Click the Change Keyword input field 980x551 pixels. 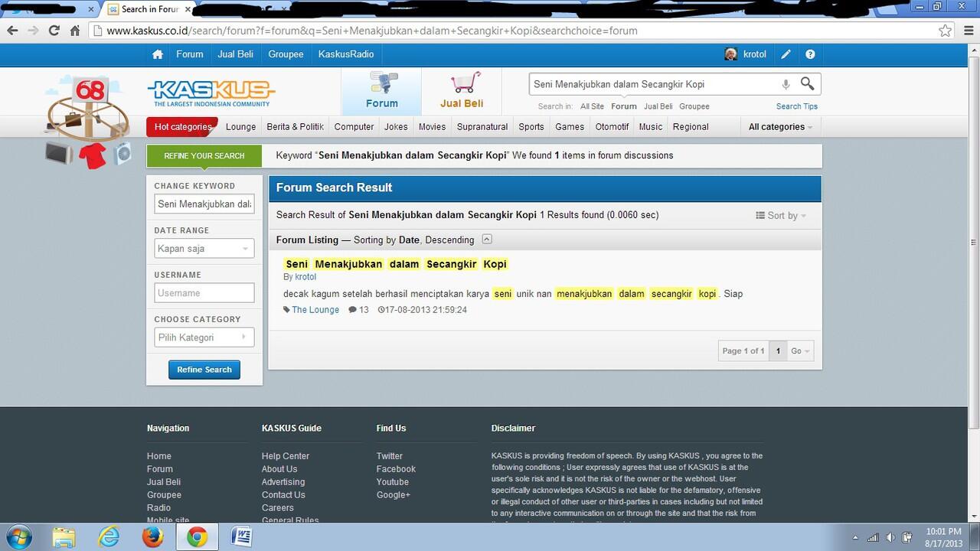tap(204, 204)
